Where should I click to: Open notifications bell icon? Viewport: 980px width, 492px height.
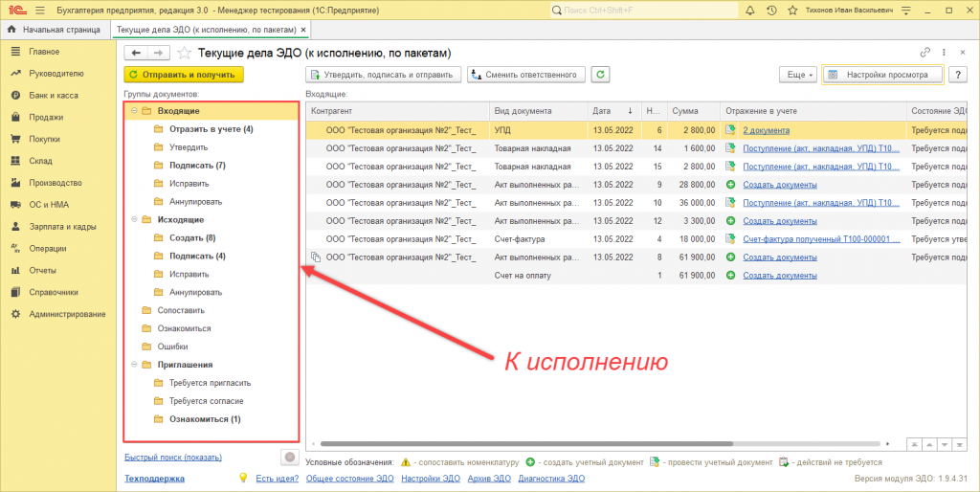tap(750, 11)
